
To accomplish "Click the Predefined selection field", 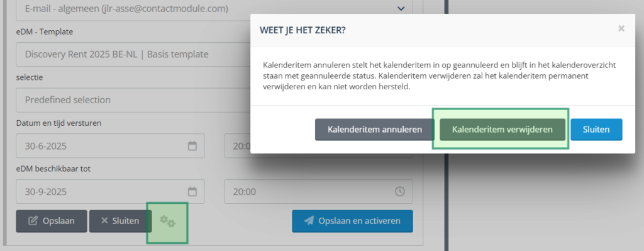I will click(x=133, y=100).
